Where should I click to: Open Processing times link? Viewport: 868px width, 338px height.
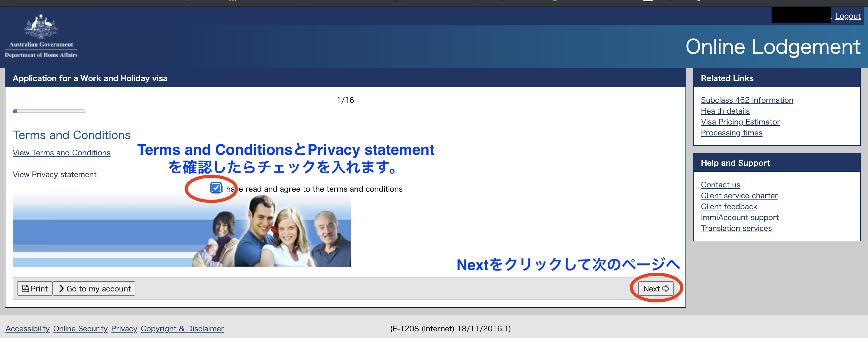click(731, 133)
